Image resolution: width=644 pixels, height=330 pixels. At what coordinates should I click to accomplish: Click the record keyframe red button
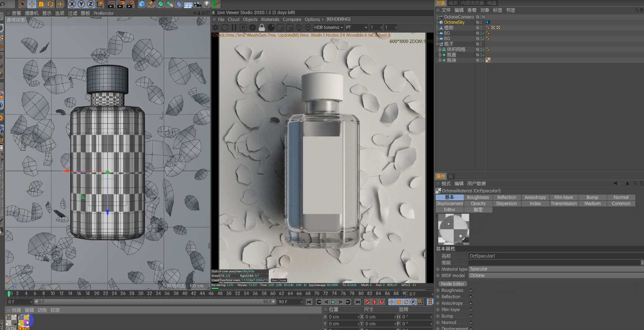tap(368, 302)
